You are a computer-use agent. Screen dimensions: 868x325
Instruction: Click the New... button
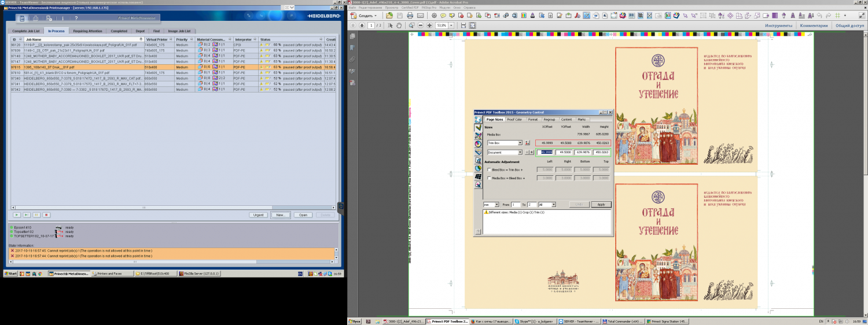281,215
